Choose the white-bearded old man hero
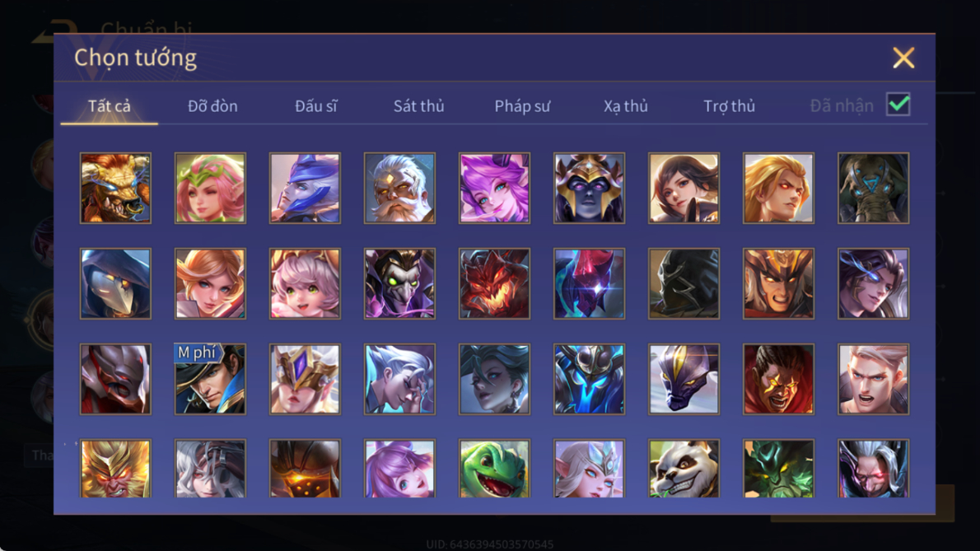This screenshot has width=980, height=551. tap(400, 188)
